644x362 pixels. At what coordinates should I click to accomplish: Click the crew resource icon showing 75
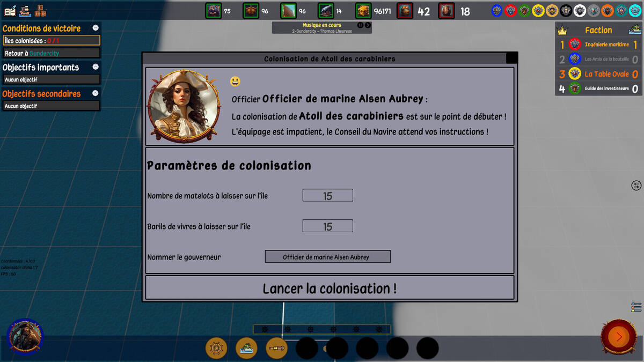point(214,11)
